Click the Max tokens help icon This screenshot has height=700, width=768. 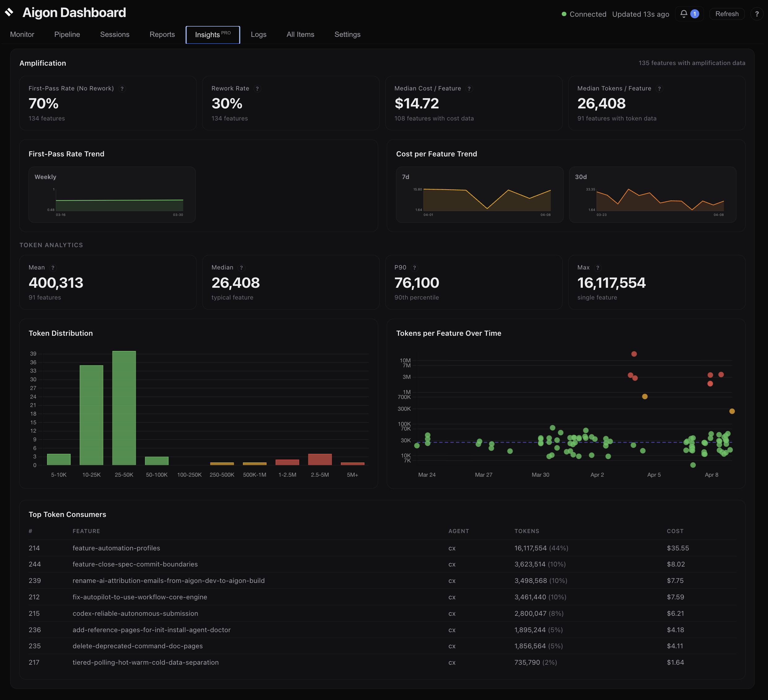tap(598, 268)
